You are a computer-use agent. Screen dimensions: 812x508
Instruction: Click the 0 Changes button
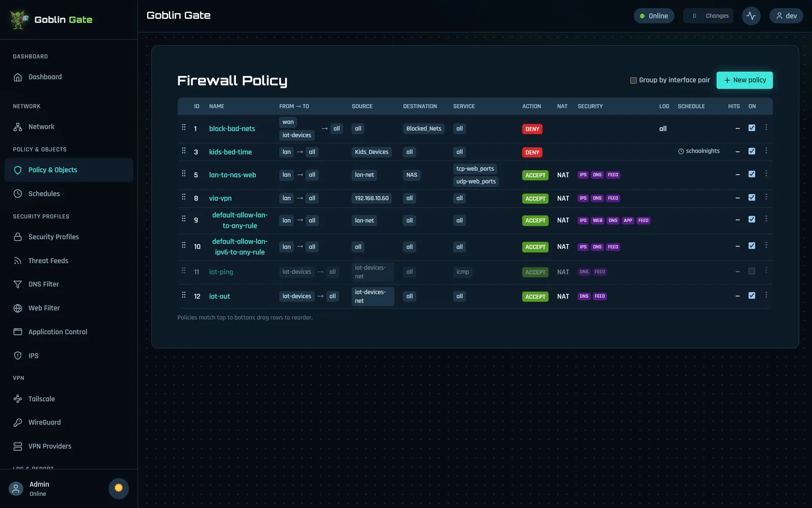tap(708, 16)
